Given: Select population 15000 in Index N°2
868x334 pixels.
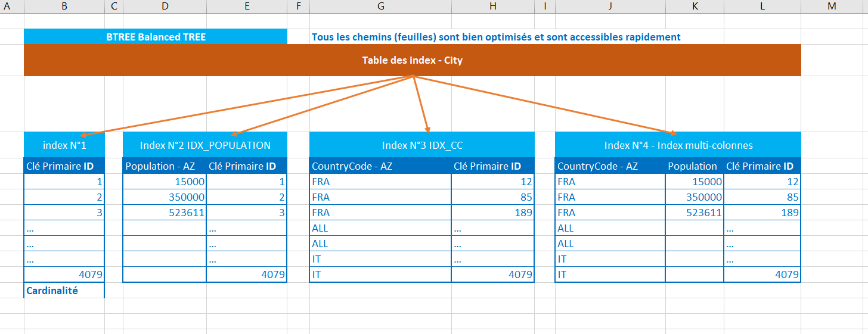Looking at the screenshot, I should (x=165, y=182).
